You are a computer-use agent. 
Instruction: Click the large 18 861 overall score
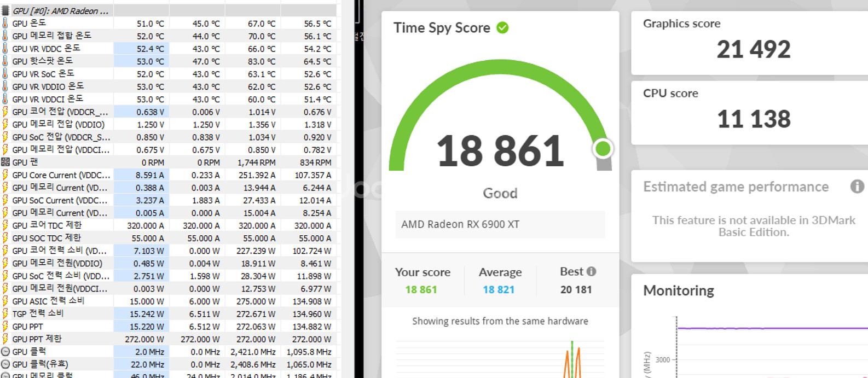pos(500,151)
